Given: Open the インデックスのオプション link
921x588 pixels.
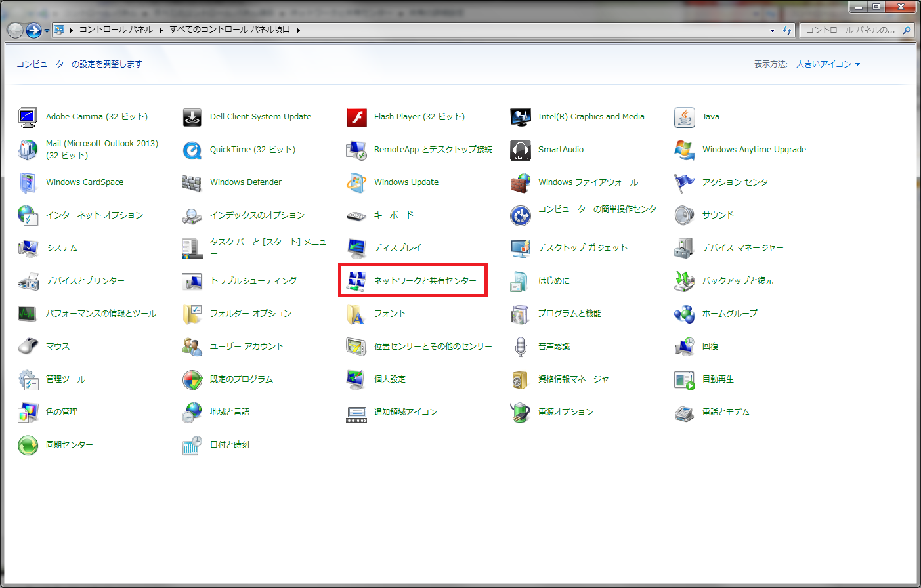Looking at the screenshot, I should [257, 215].
